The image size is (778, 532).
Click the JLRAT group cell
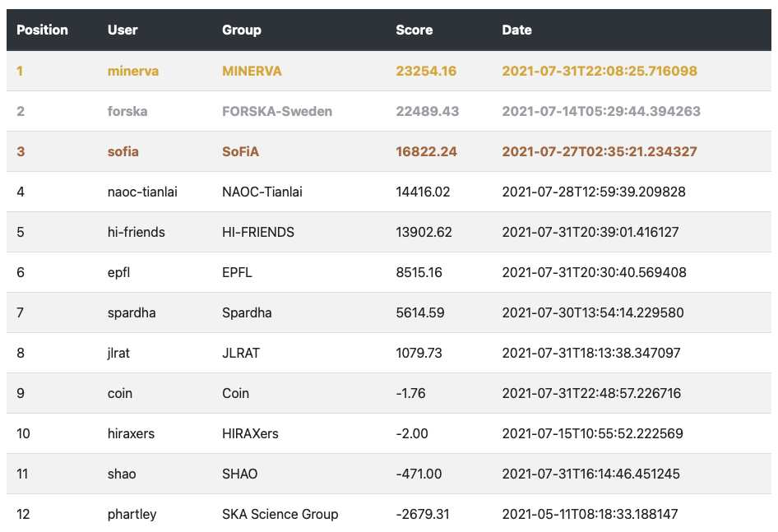click(x=241, y=353)
